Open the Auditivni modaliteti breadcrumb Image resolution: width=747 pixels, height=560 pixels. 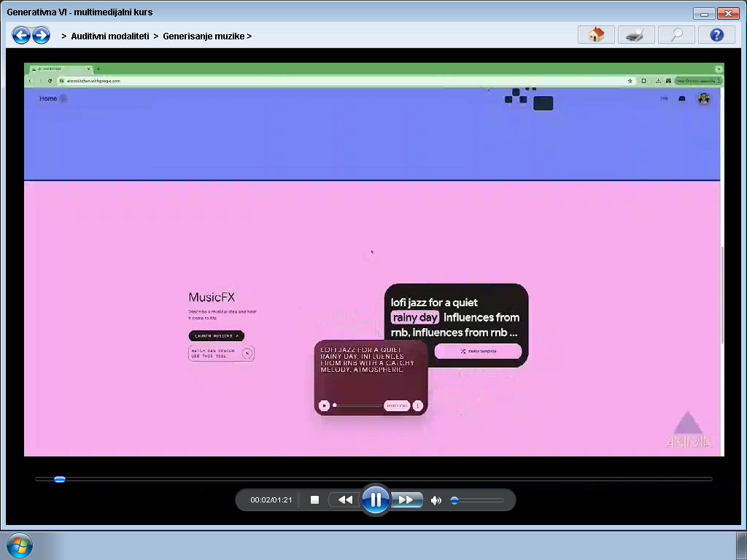[x=110, y=36]
